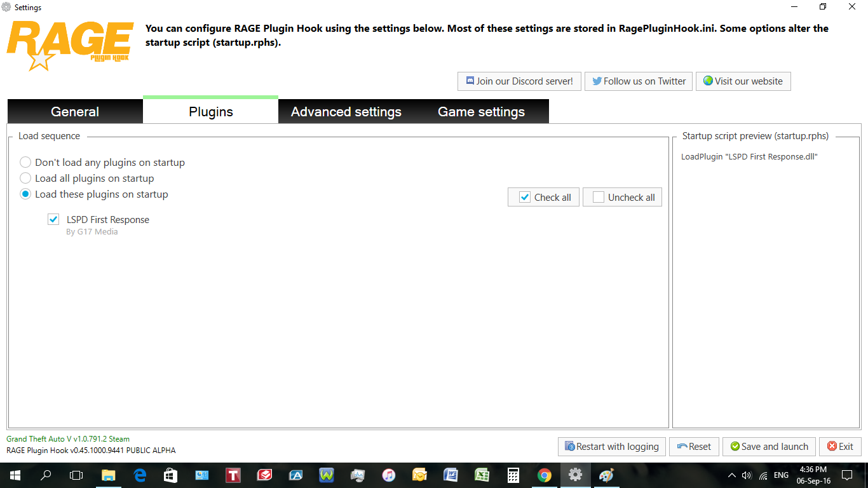Open the green W app on taskbar

[x=327, y=475]
